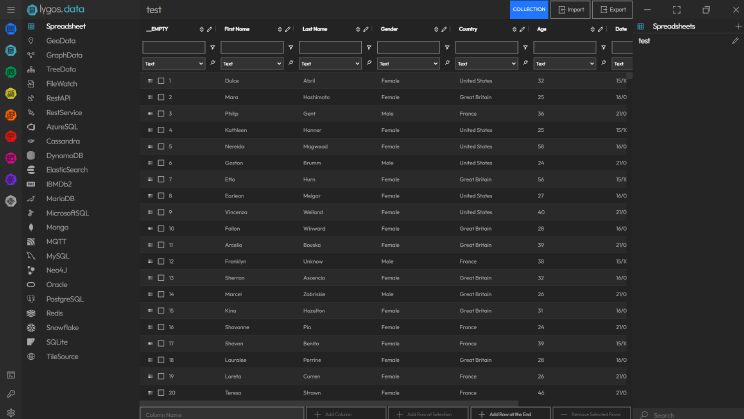Open the hamburger menu icon
744x419 pixels.
(x=10, y=9)
